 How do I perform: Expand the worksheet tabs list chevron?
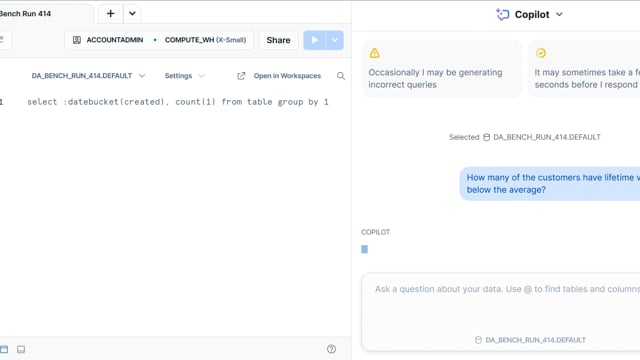[x=132, y=13]
